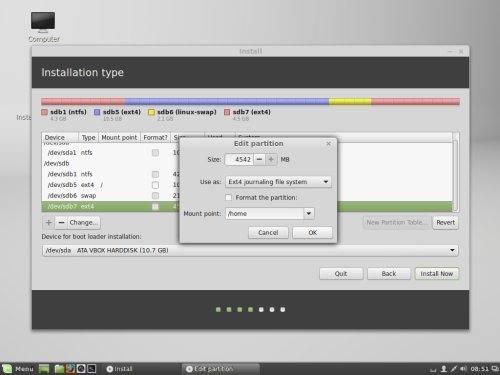Click the yellow swap partition bar segment

[350, 101]
